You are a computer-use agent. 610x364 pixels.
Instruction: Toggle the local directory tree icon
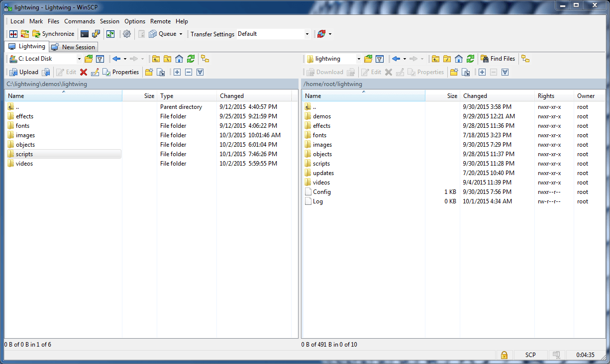click(x=205, y=59)
